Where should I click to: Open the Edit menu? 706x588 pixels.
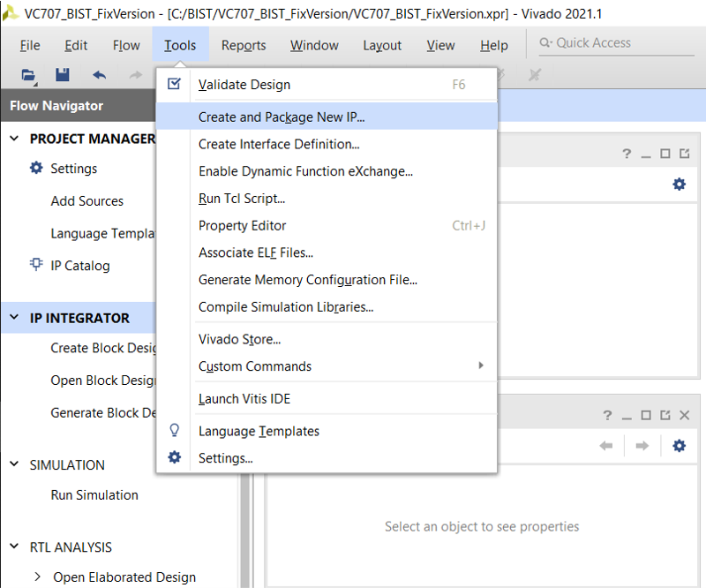tap(76, 45)
